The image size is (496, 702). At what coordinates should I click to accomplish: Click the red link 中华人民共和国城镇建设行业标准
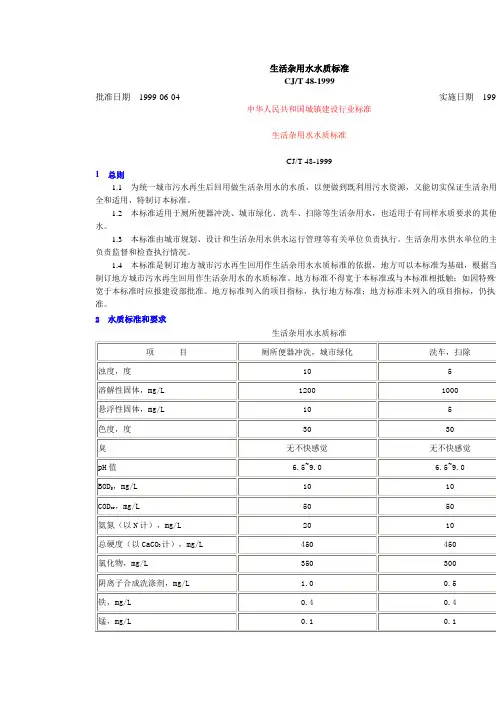point(309,109)
